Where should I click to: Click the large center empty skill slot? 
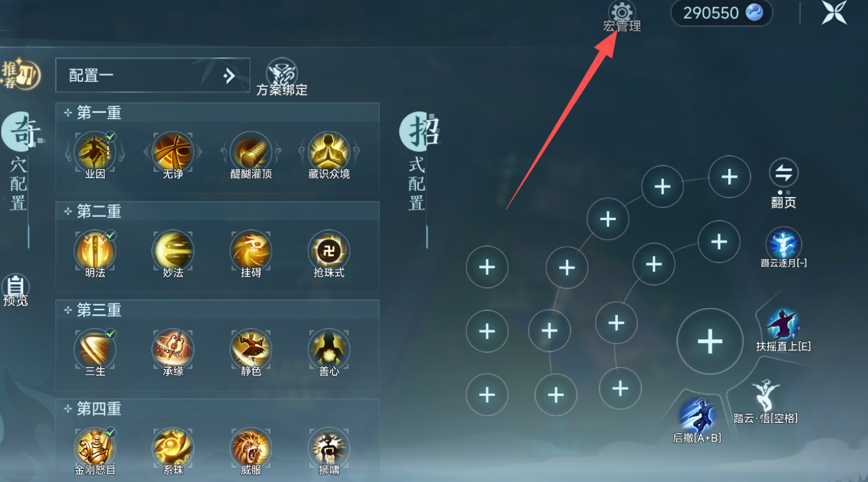(710, 341)
